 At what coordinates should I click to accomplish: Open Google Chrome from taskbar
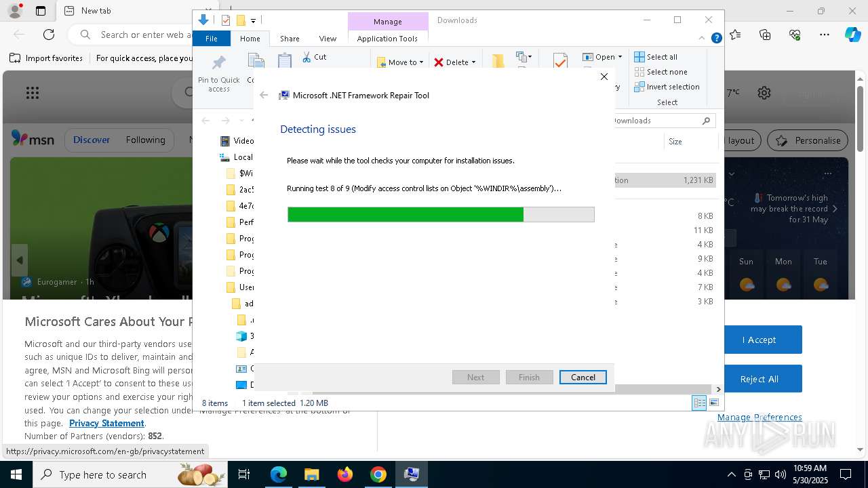pos(378,474)
